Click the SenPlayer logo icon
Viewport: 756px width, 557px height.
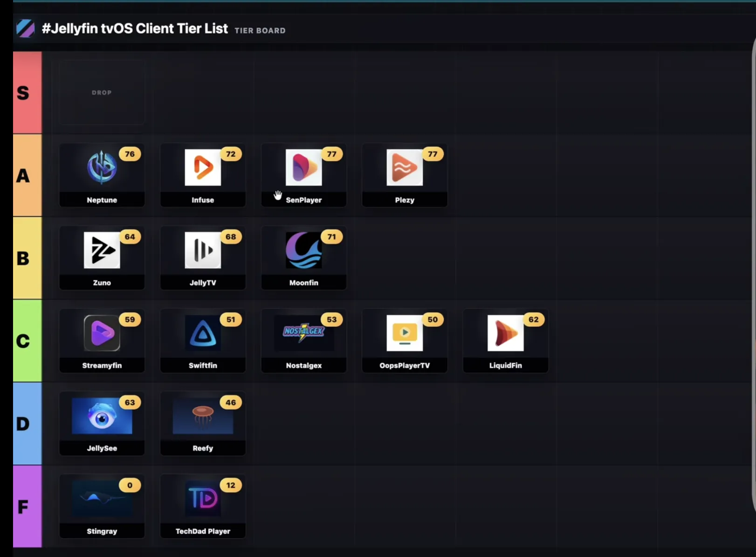(x=303, y=167)
